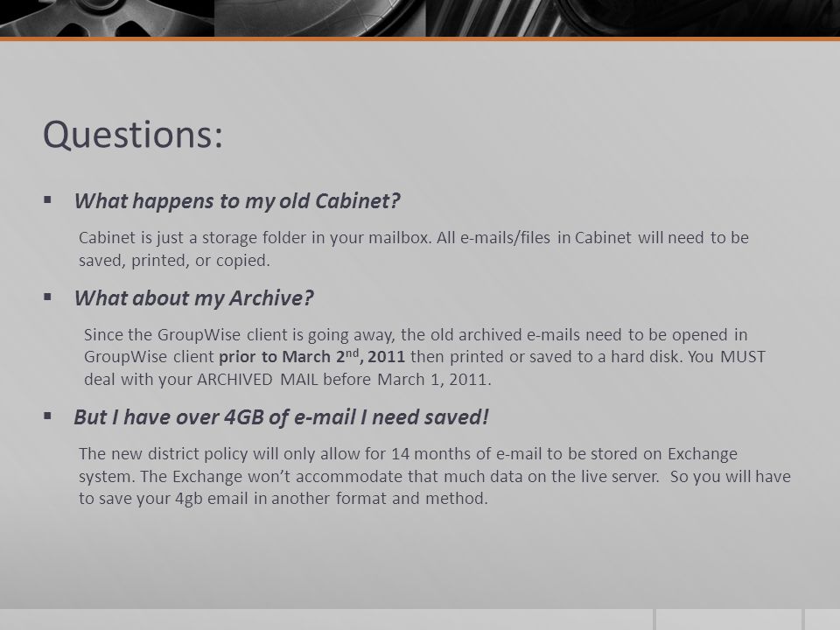Click the dark right segment of the header banner

[x=633, y=18]
